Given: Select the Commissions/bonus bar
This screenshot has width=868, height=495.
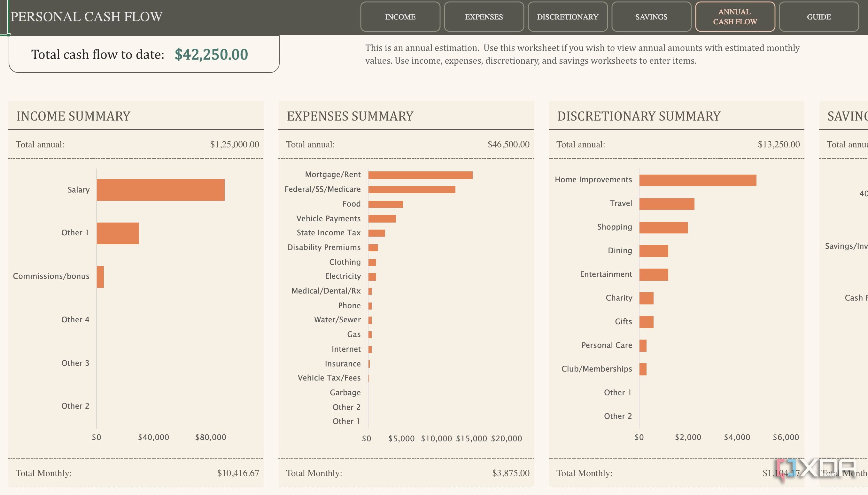Looking at the screenshot, I should coord(100,277).
